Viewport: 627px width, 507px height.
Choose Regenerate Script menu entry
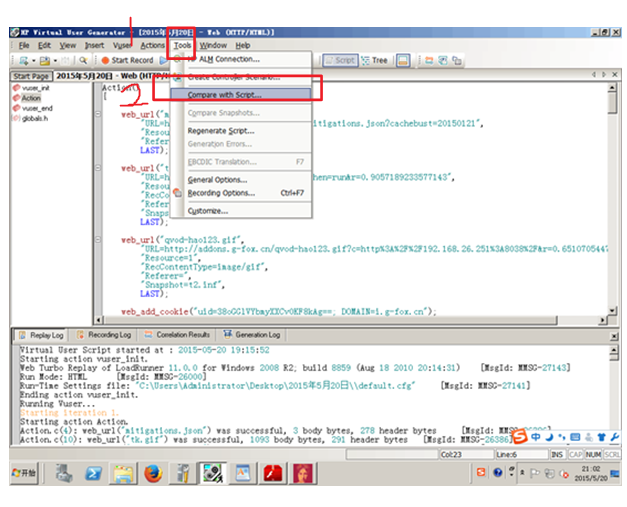point(241,131)
